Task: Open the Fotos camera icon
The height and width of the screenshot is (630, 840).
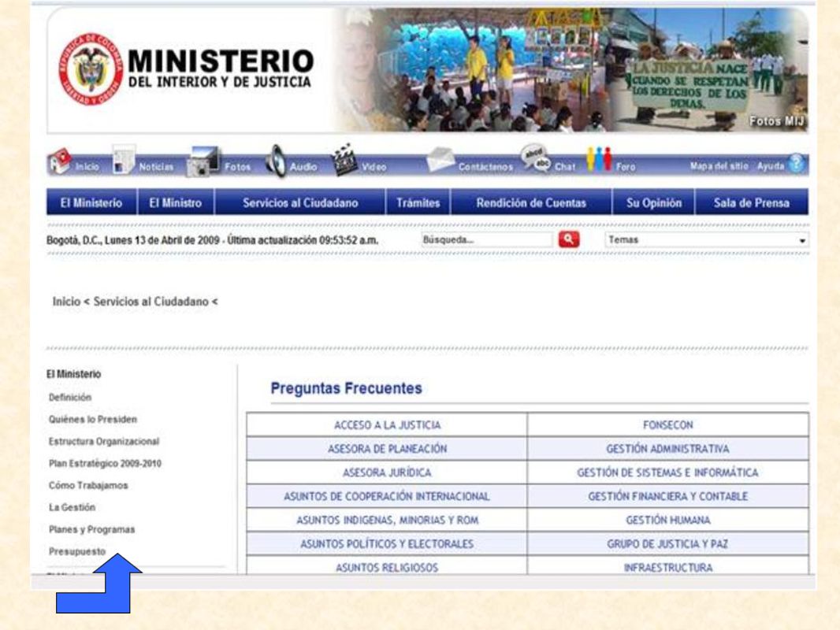Action: 203,161
